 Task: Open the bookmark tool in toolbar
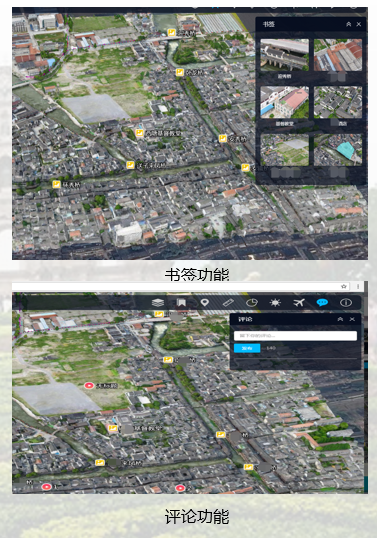click(x=181, y=302)
